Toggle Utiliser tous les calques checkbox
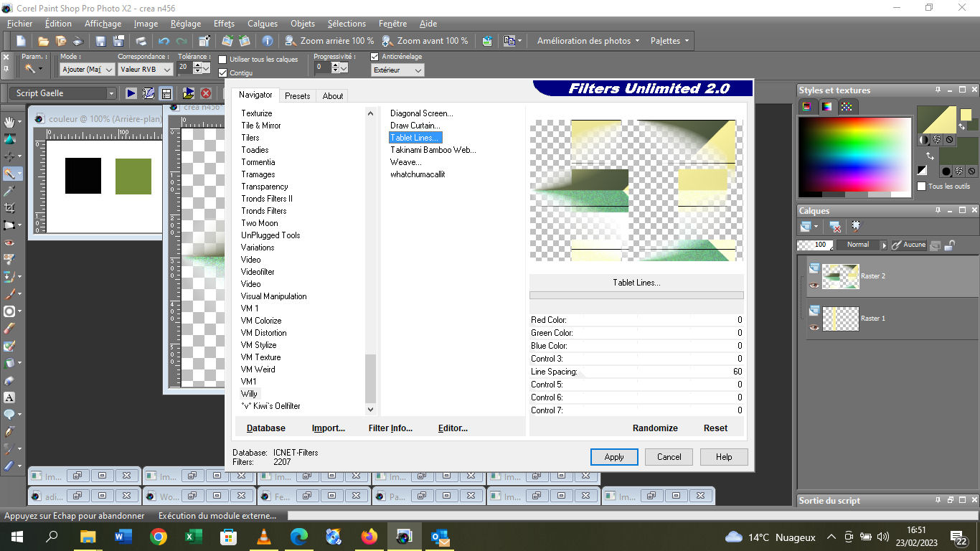Image resolution: width=980 pixels, height=551 pixels. coord(222,60)
